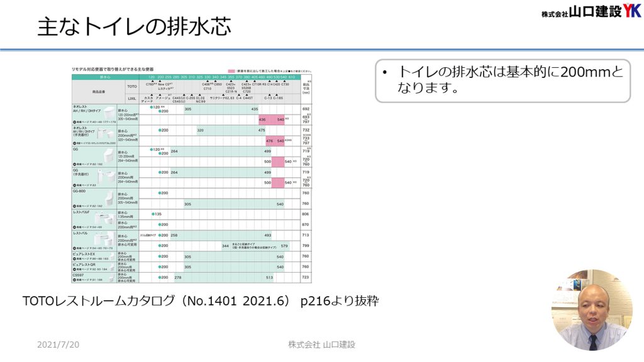Click the value 475 in the table
This screenshot has width=644, height=362.
tap(262, 130)
